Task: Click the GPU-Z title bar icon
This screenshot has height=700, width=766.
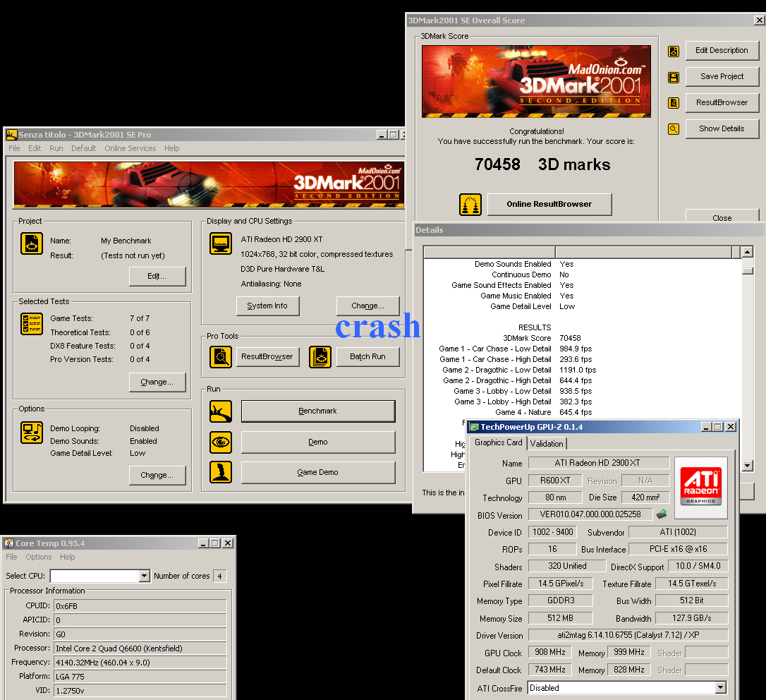Action: 474,427
